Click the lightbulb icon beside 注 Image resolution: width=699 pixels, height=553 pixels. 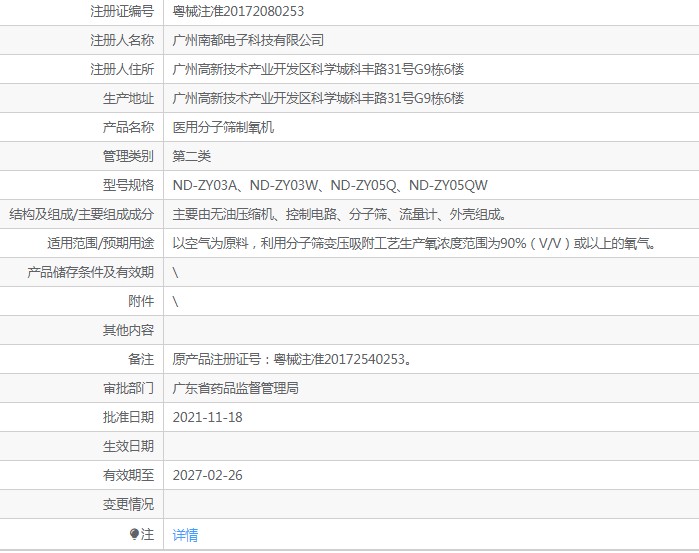(x=134, y=534)
